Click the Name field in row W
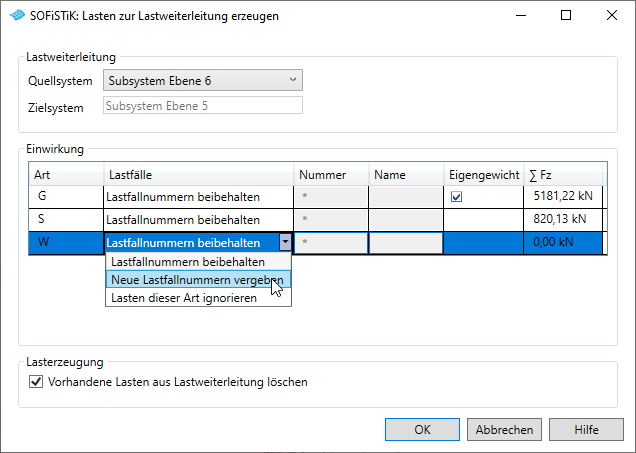This screenshot has height=453, width=636. [406, 242]
